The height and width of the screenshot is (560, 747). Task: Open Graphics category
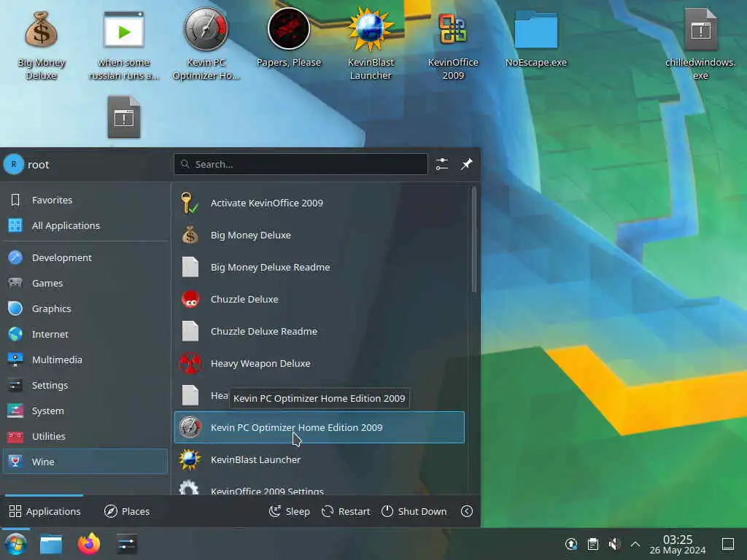point(85,308)
